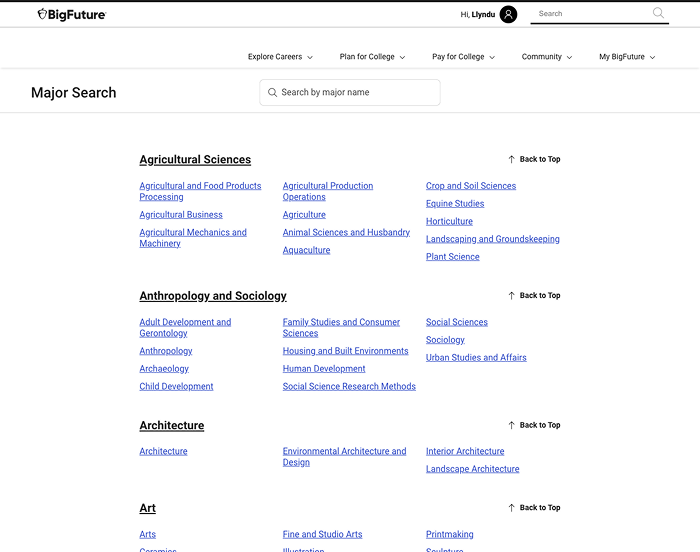Open Urban Studies and Affairs
This screenshot has width=700, height=552.
(476, 358)
